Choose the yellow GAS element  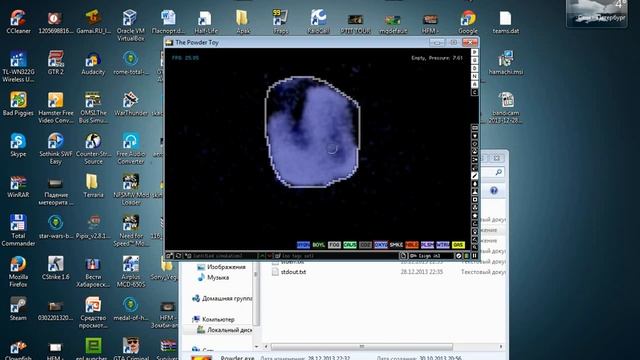[x=458, y=244]
